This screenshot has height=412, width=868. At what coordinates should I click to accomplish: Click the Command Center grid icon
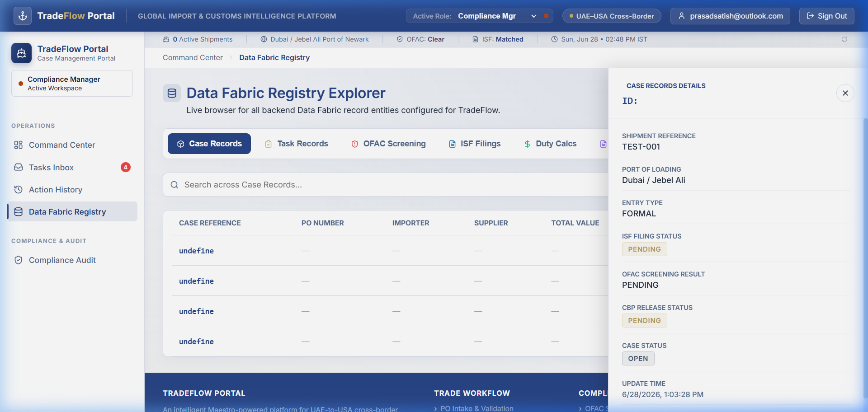pyautogui.click(x=18, y=145)
